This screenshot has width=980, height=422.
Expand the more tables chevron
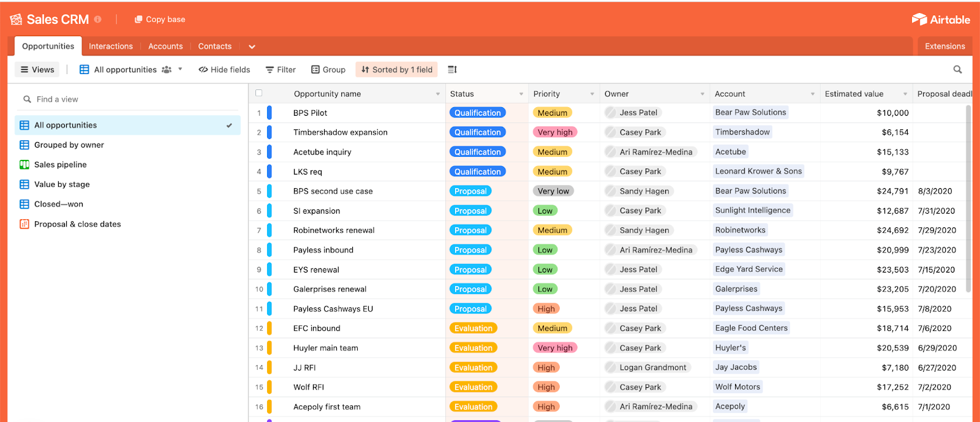(252, 47)
